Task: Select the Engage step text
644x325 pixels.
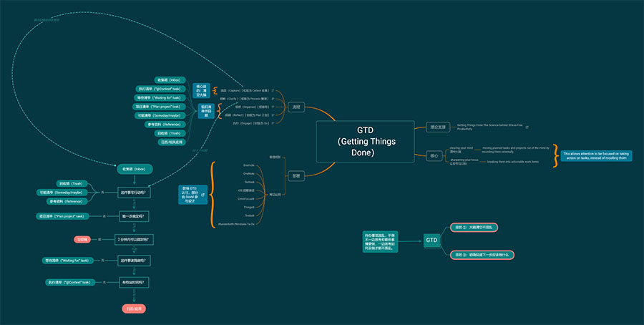Action: click(x=251, y=123)
